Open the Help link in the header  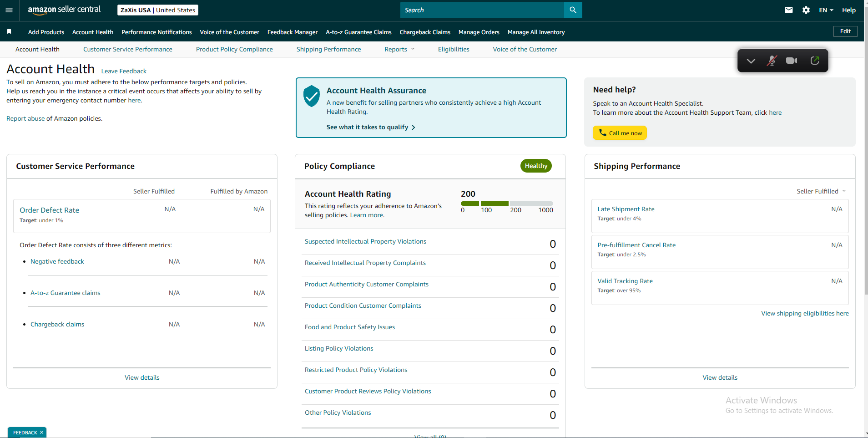click(849, 10)
